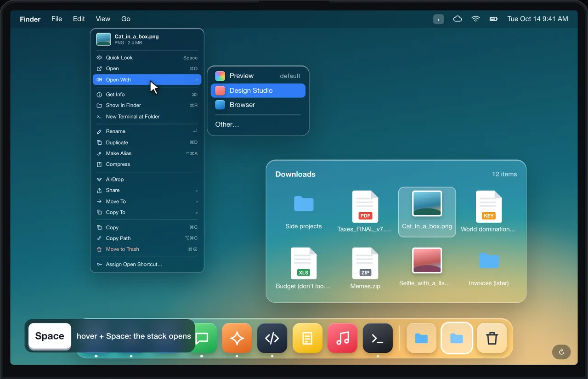Click the collapse chevron button in the menu bar

[x=439, y=19]
